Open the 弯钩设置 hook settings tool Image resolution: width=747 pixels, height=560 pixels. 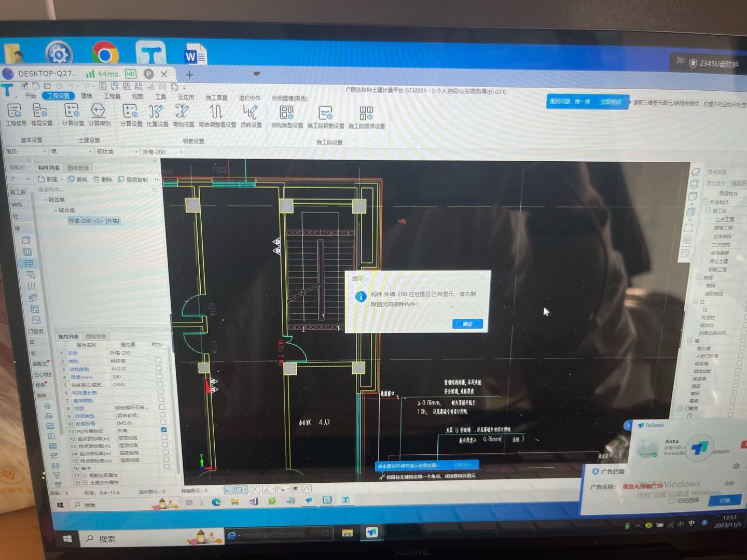click(183, 116)
